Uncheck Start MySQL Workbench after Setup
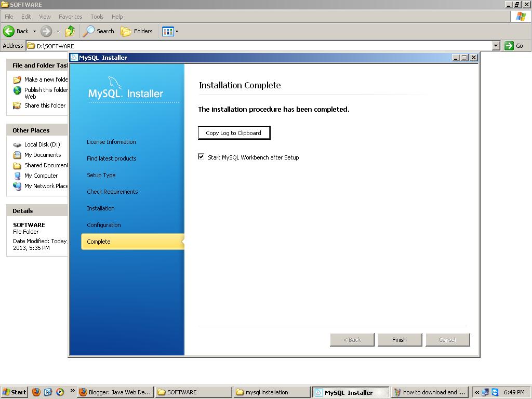The image size is (532, 399). (x=201, y=157)
